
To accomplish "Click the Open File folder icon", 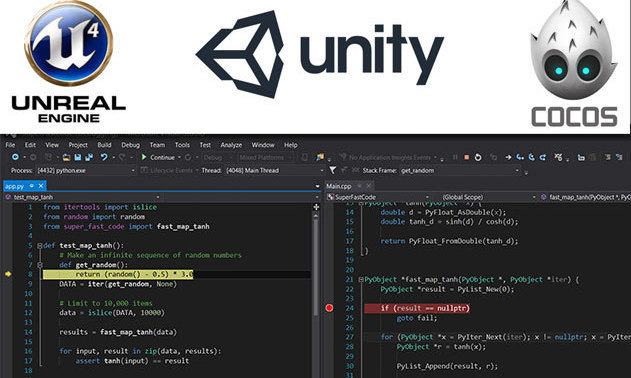I will (x=67, y=157).
